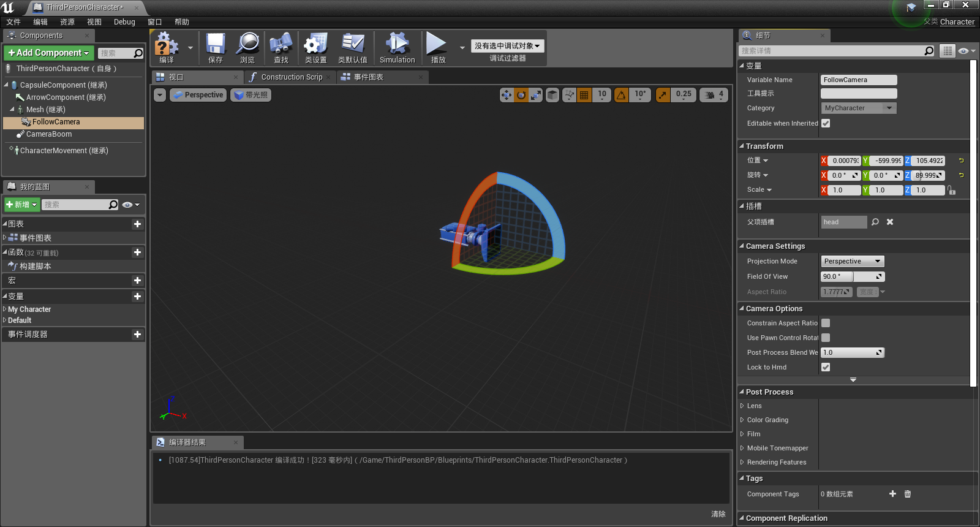This screenshot has width=980, height=527.
Task: Search parent socket with magnifier icon
Action: click(x=875, y=222)
